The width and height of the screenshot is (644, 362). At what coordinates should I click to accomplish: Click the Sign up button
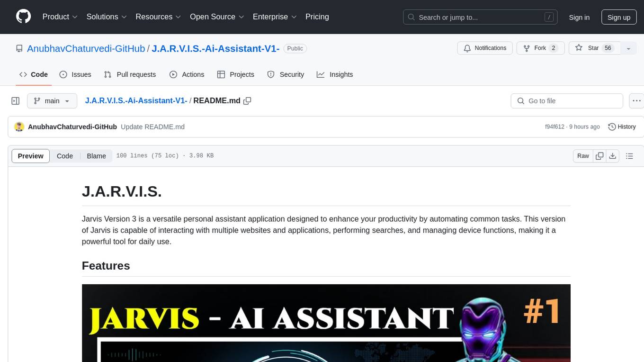tap(619, 17)
